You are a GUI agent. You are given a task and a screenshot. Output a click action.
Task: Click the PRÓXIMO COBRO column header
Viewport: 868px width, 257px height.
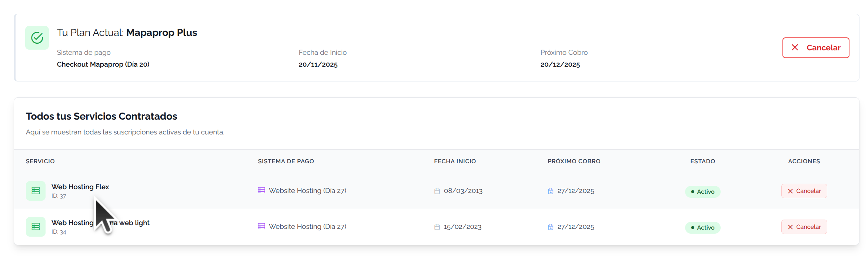(574, 161)
